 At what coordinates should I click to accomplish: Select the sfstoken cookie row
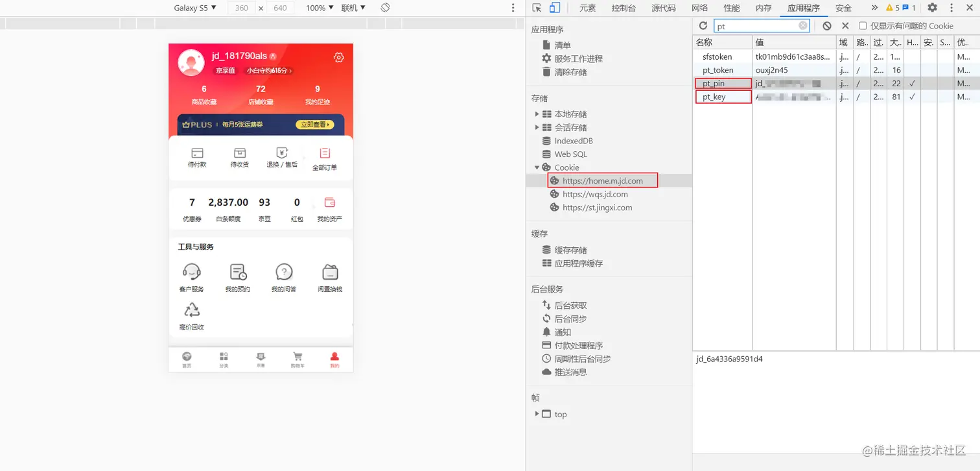click(836, 57)
